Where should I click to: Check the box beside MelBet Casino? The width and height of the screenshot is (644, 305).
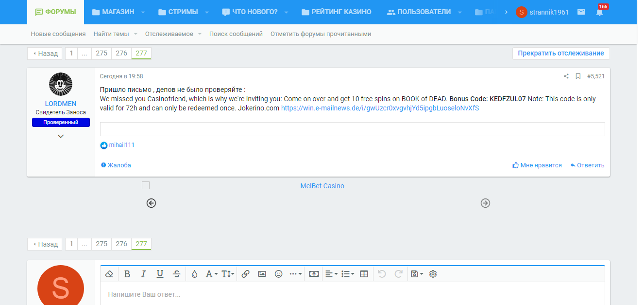click(x=146, y=185)
